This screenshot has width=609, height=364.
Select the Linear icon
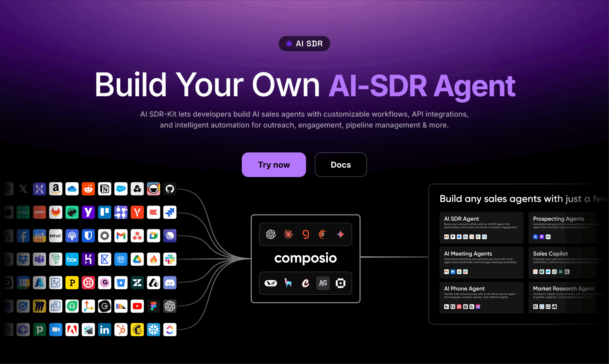point(170,236)
